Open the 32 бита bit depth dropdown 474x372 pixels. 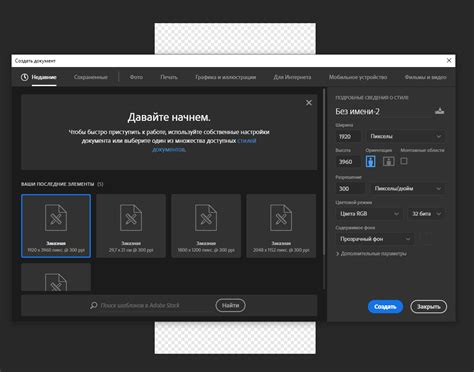(426, 214)
